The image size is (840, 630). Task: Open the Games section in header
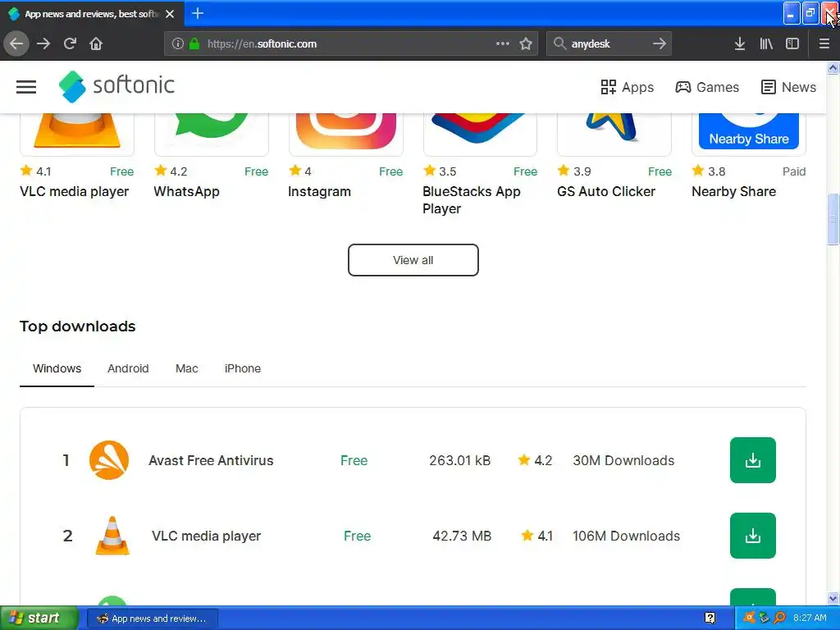point(707,87)
